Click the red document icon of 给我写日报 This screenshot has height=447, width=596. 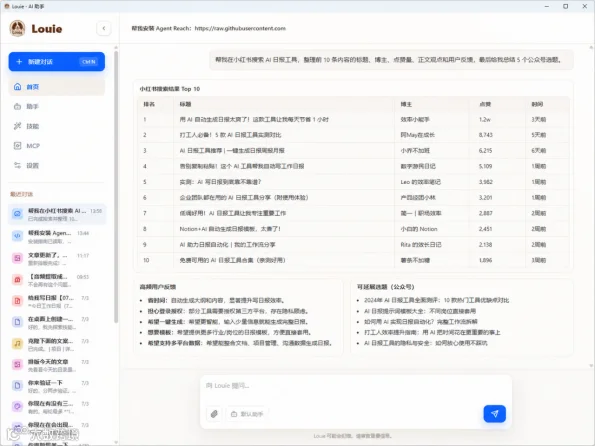click(17, 301)
